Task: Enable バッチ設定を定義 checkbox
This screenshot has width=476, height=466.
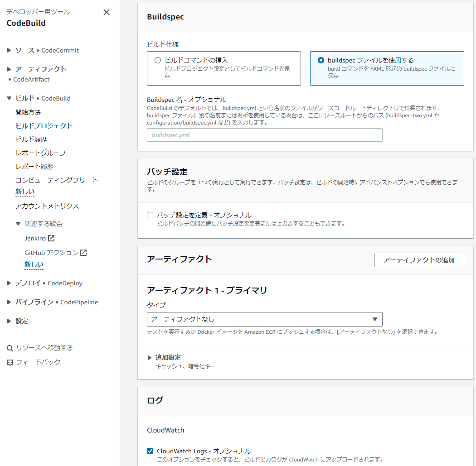Action: 150,215
